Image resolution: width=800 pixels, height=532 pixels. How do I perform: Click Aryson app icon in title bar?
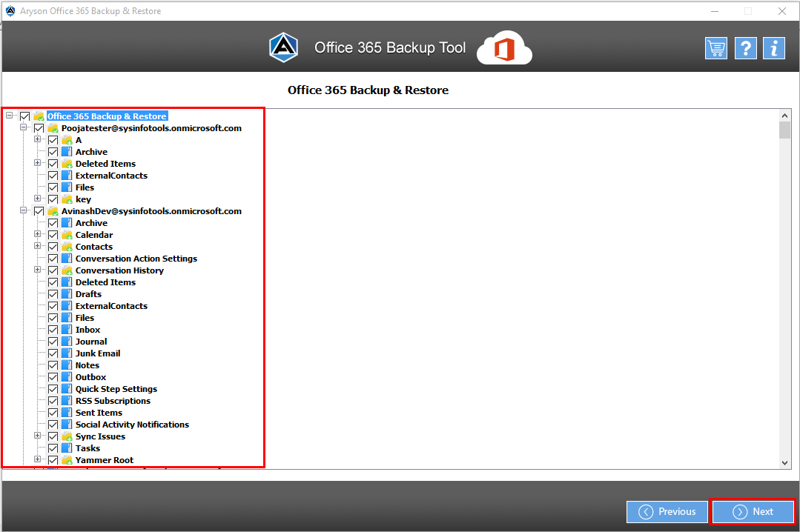coord(10,10)
